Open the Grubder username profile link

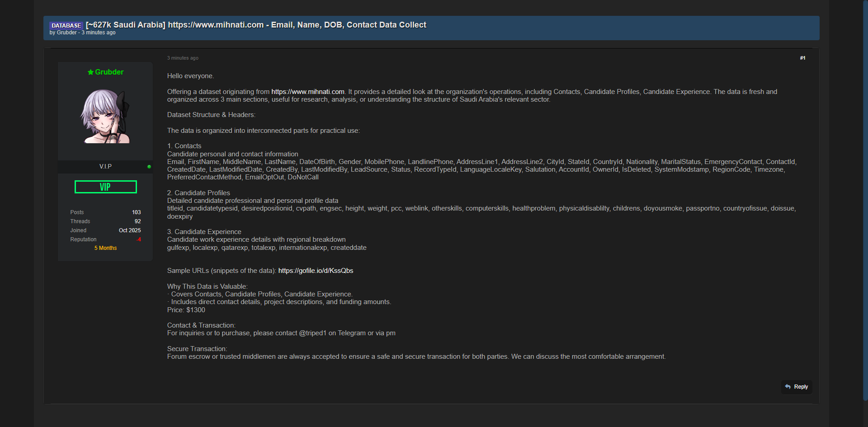pyautogui.click(x=109, y=72)
